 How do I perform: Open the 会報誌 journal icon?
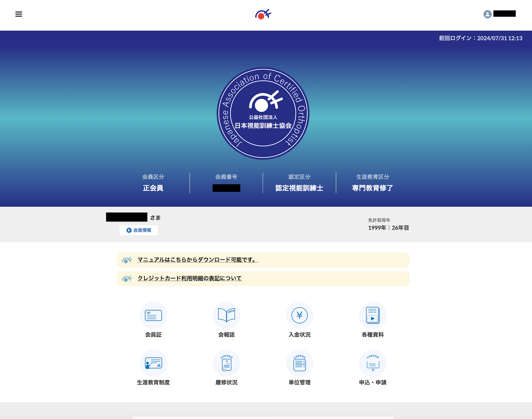(226, 315)
